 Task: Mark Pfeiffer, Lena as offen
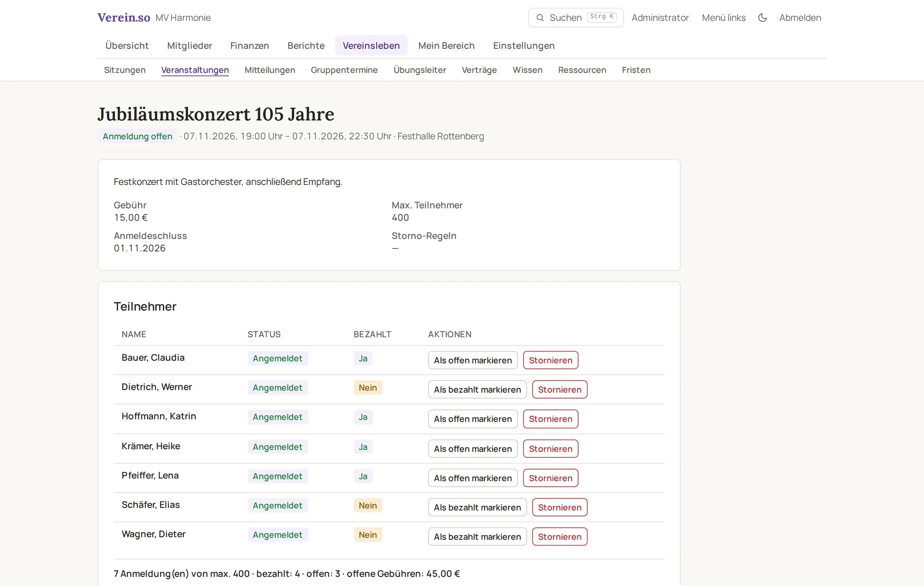pyautogui.click(x=473, y=478)
